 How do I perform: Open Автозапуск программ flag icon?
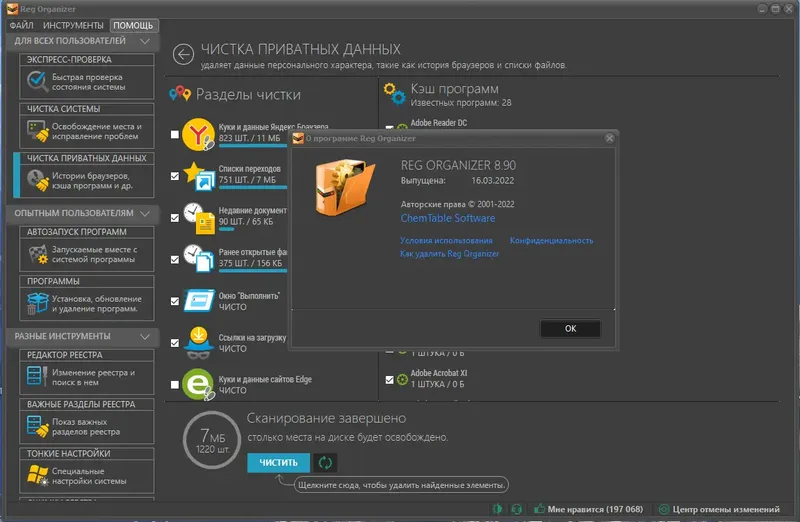coord(38,254)
